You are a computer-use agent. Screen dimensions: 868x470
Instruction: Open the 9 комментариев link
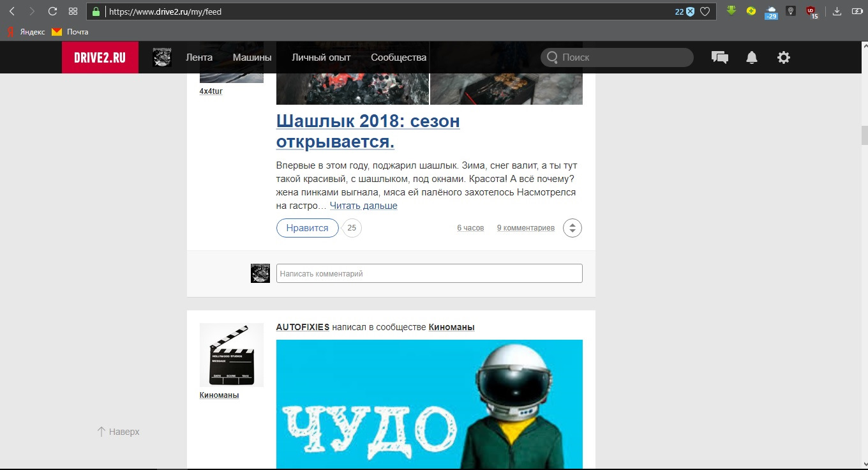click(526, 228)
